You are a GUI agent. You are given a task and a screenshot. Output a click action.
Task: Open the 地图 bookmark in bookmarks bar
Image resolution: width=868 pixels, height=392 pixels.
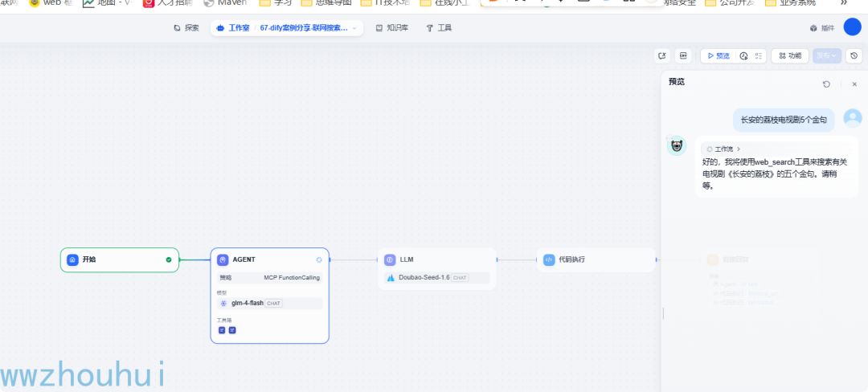tap(108, 2)
